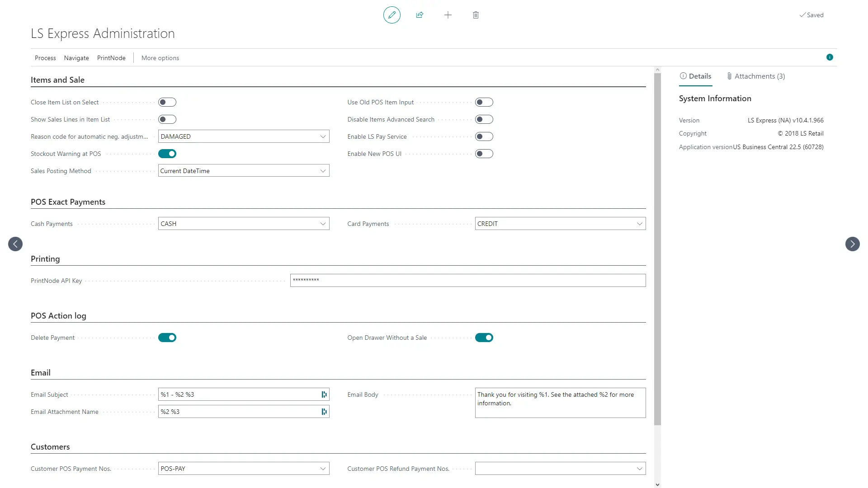Click the plus new record icon

(x=448, y=15)
